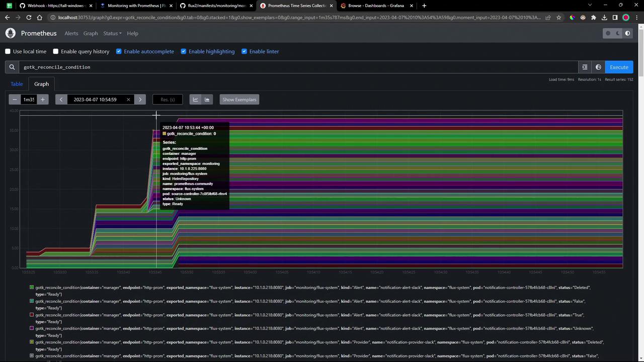Screen dimensions: 644x362
Task: Click the format expression icon button
Action: (x=585, y=67)
